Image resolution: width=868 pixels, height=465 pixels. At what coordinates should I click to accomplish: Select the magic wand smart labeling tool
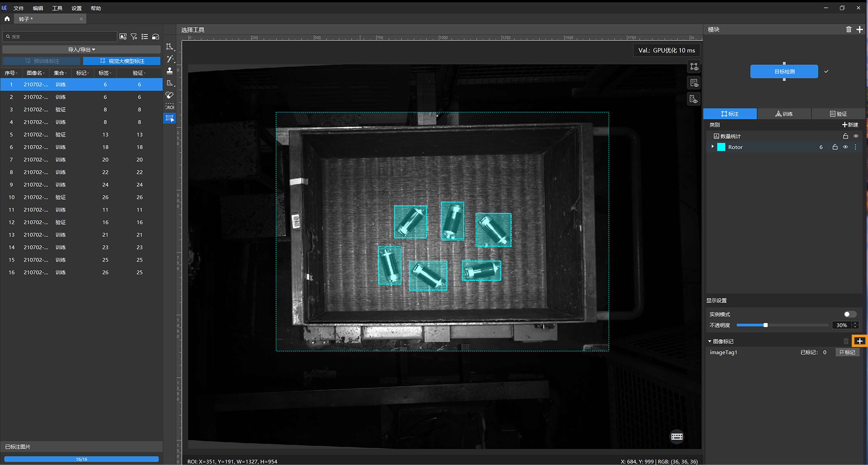click(170, 59)
